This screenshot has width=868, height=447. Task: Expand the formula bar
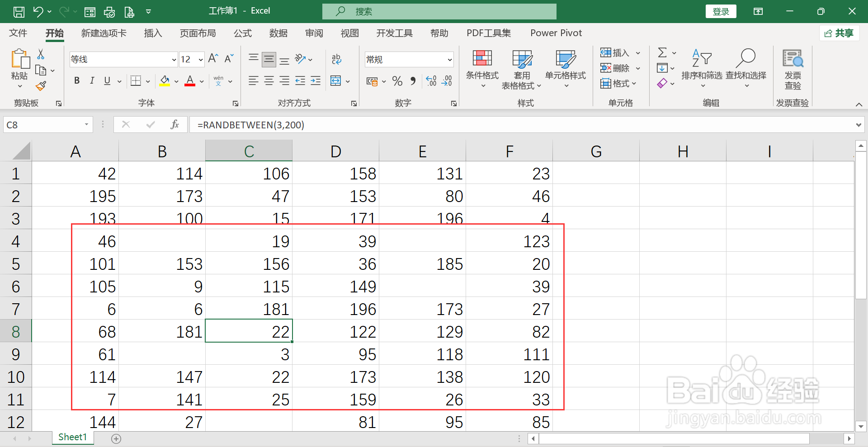[859, 125]
